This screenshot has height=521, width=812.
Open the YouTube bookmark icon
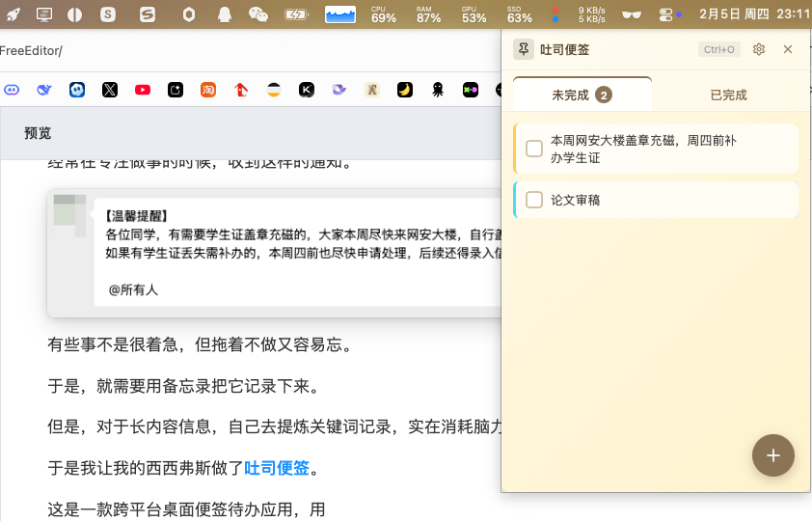click(x=143, y=90)
